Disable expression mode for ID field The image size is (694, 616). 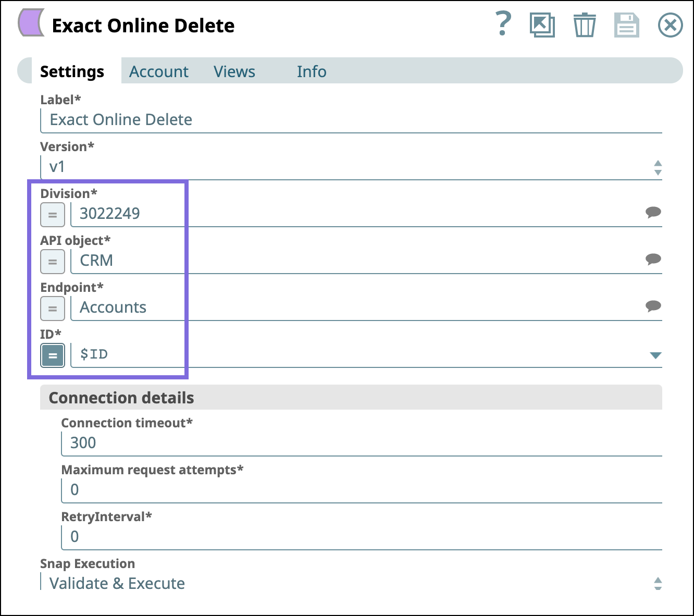[53, 355]
